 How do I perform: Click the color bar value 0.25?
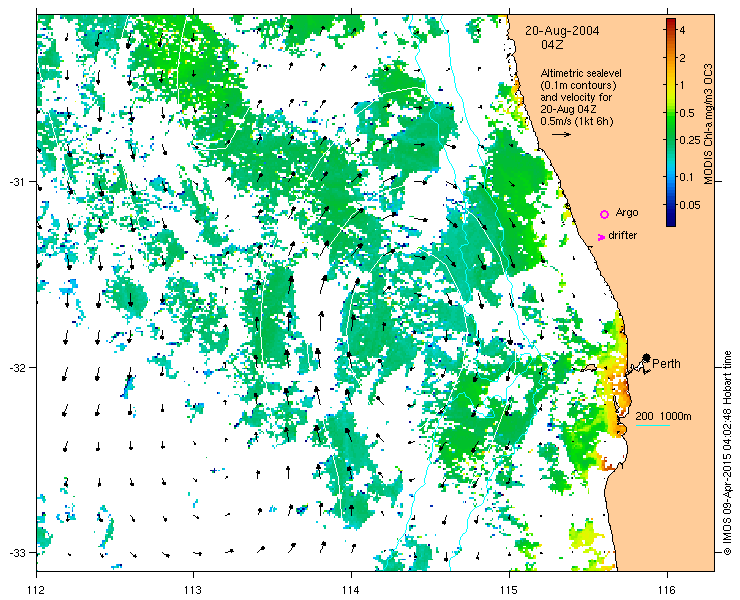tap(689, 140)
